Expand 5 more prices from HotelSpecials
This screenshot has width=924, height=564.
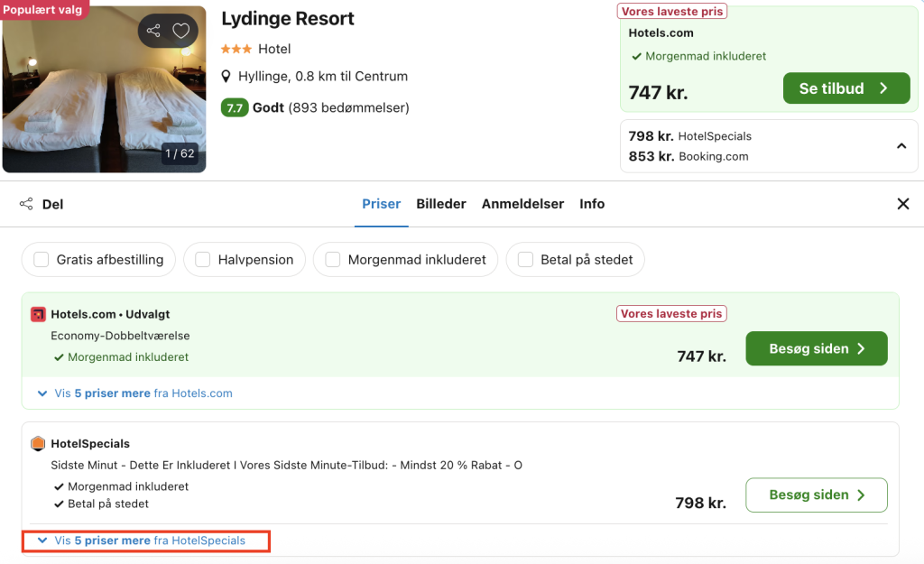click(x=150, y=541)
